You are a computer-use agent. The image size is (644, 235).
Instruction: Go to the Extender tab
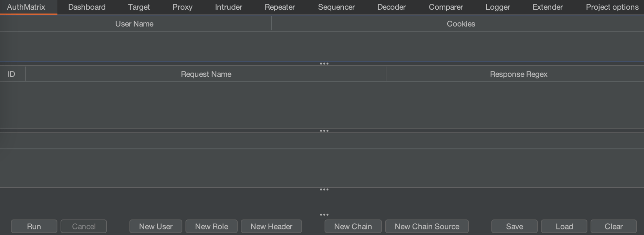tap(548, 7)
